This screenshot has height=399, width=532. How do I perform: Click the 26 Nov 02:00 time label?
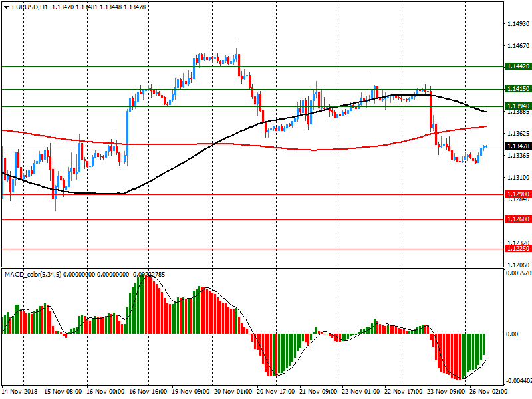click(488, 392)
